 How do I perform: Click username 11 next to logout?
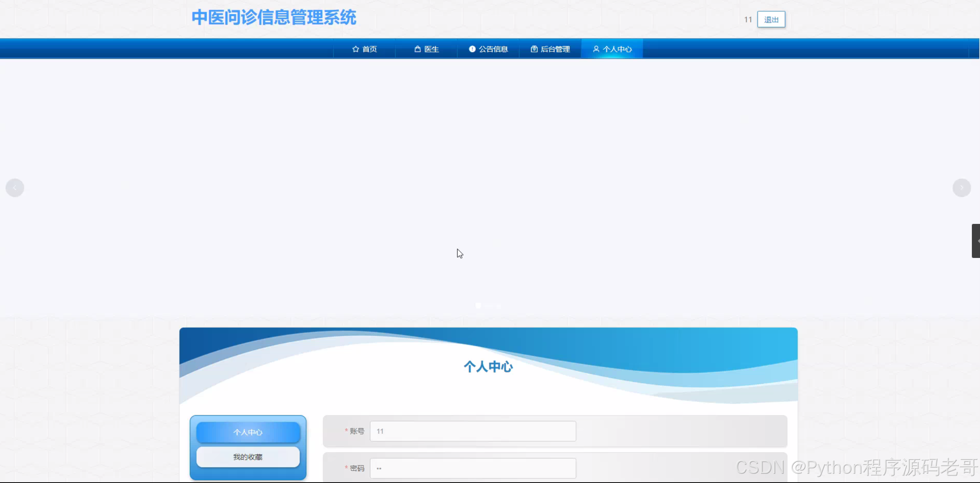(x=747, y=20)
